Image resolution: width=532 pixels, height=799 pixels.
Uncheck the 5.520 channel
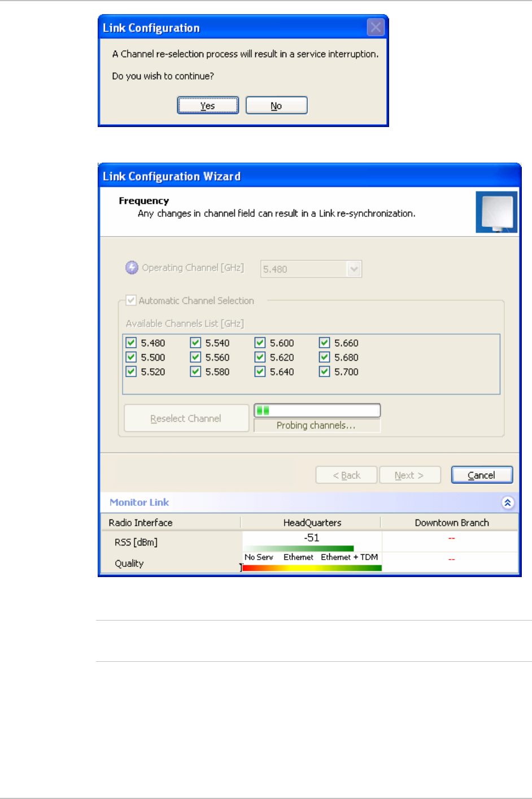(x=131, y=372)
